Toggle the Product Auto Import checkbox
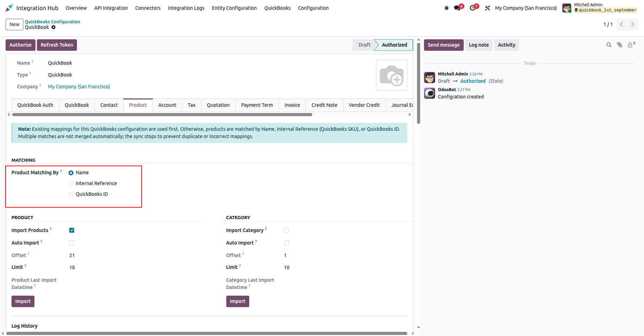Image resolution: width=644 pixels, height=336 pixels. pos(72,243)
